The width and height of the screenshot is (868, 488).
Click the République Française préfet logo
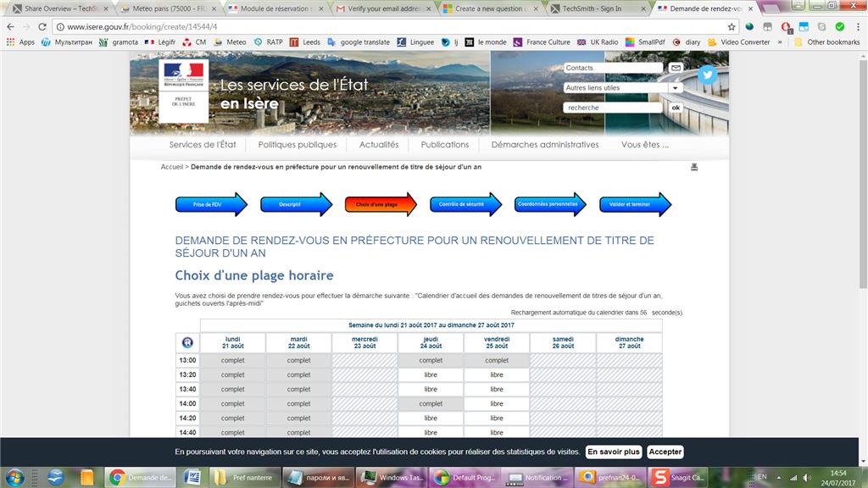(184, 91)
